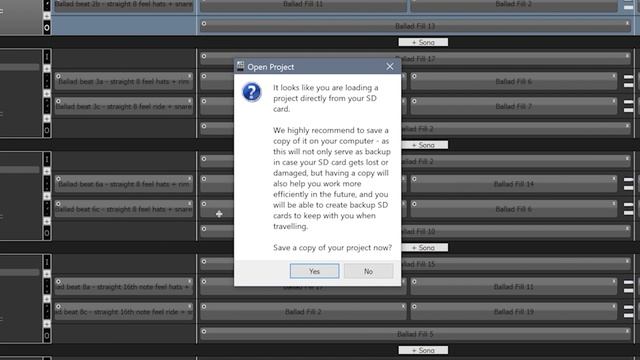Remove Ballad Fill 19 using its x icon
640x360 pixels.
tap(613, 306)
